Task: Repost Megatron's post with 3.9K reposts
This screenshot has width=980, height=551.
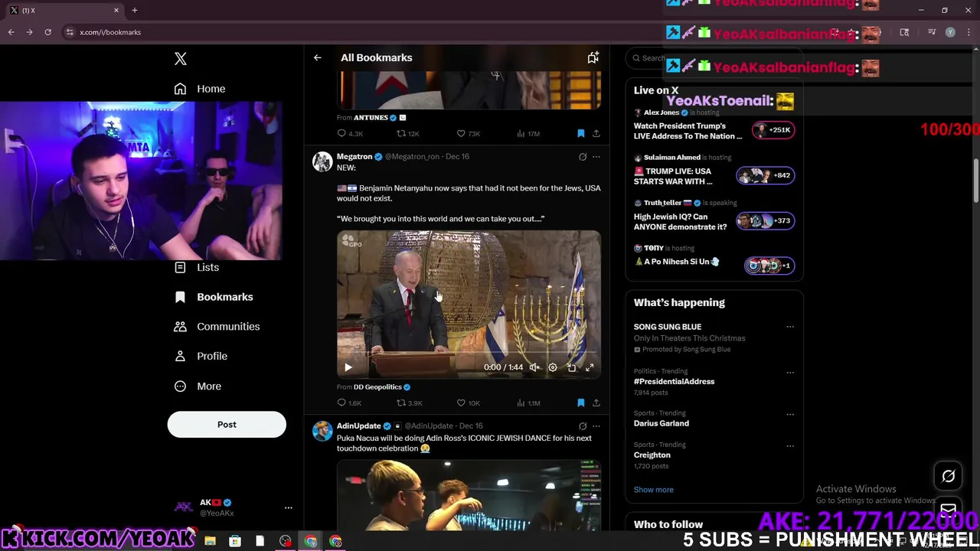Action: coord(409,403)
